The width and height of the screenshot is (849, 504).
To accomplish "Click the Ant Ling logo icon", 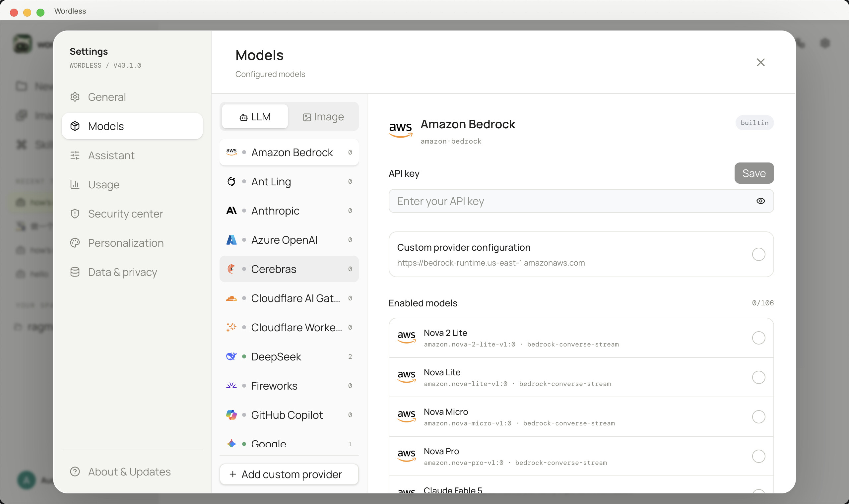I will pos(231,182).
